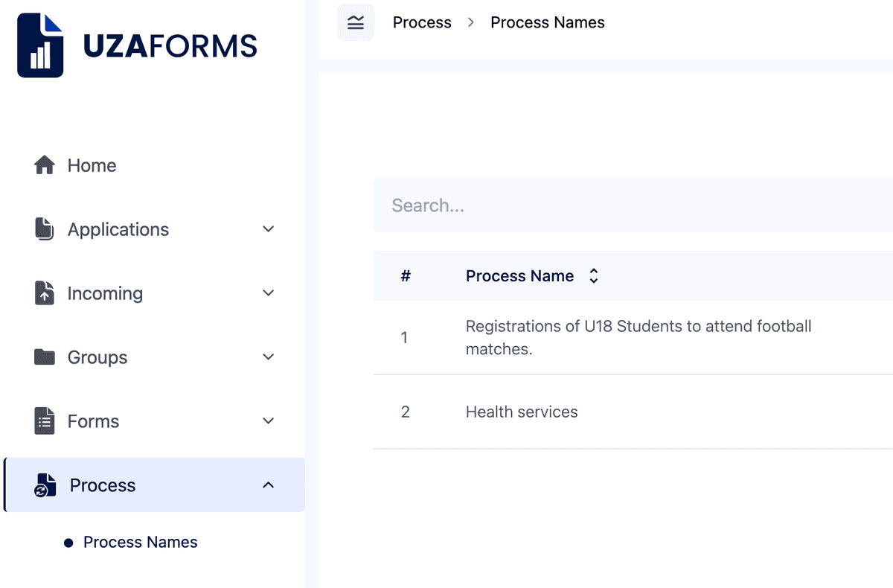The image size is (893, 588).
Task: Expand the Groups menu chevron
Action: click(269, 357)
